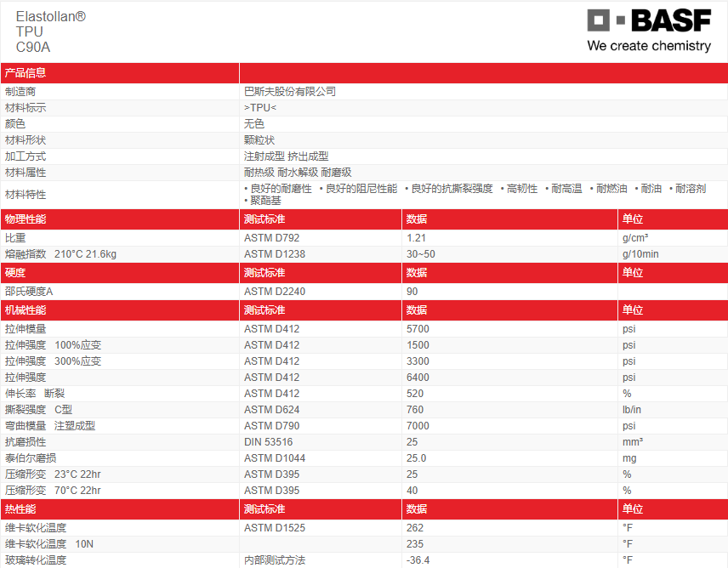The height and width of the screenshot is (568, 728).
Task: Select the 产品信息 section header
Action: coord(26,73)
